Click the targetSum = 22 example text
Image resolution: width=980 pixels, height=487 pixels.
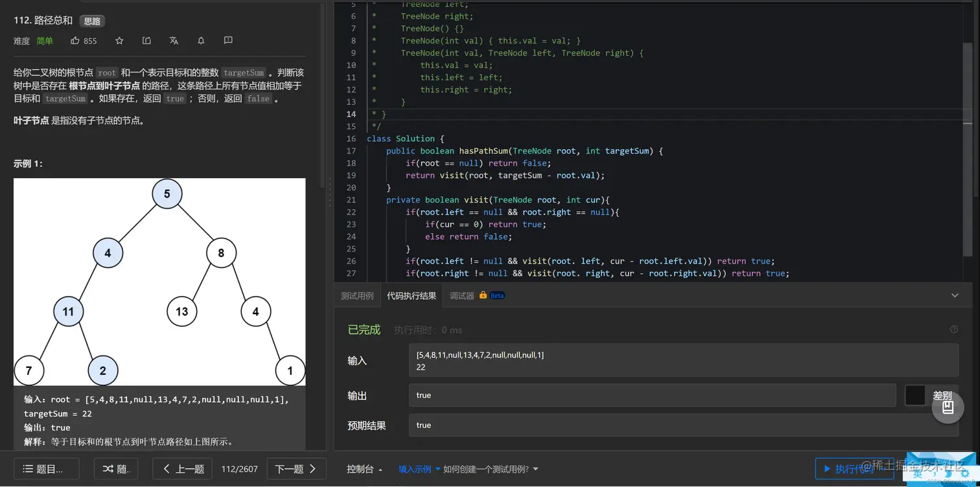point(58,413)
